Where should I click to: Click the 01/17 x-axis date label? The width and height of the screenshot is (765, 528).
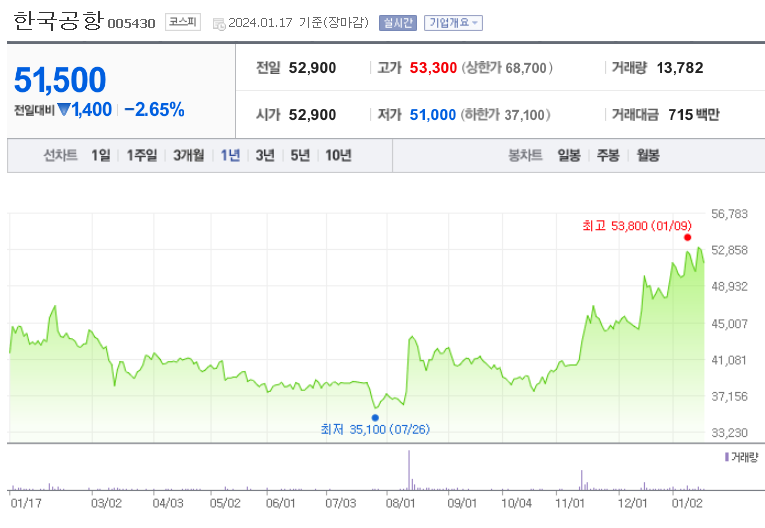tap(26, 503)
